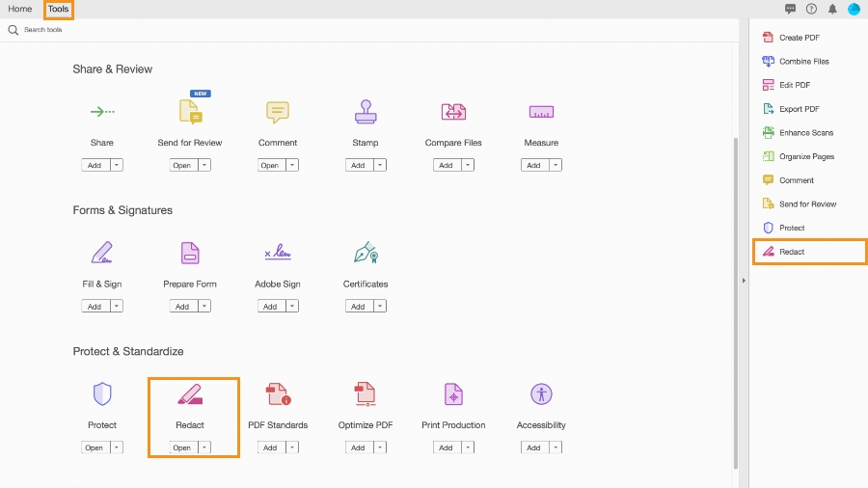Switch to the Home tab
868x488 pixels.
point(20,9)
